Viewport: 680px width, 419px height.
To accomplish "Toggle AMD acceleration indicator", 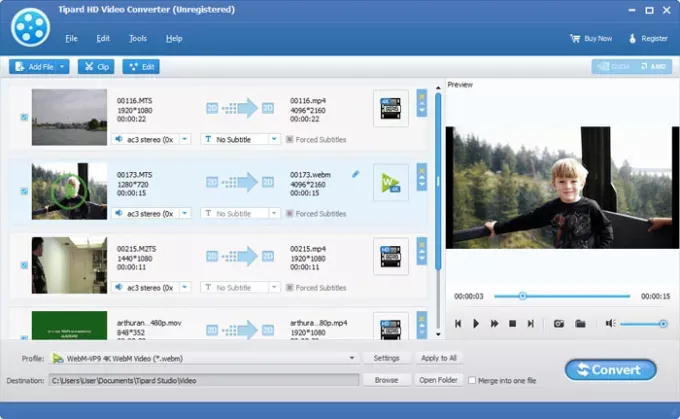I will 654,66.
